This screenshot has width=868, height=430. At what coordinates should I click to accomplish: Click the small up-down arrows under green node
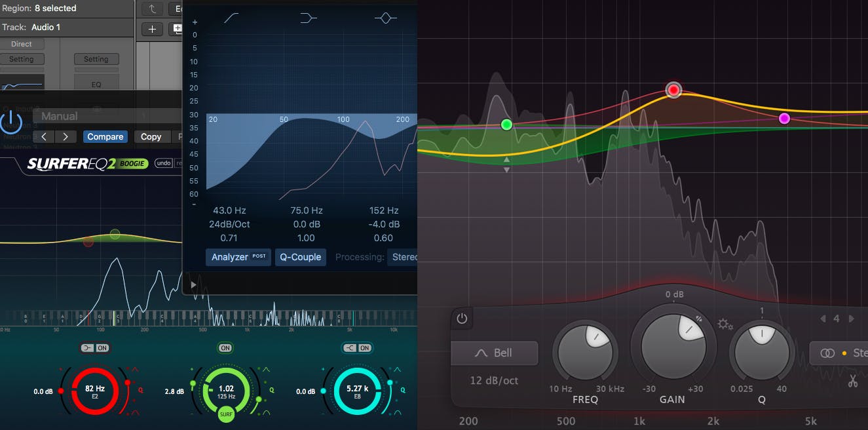[506, 165]
